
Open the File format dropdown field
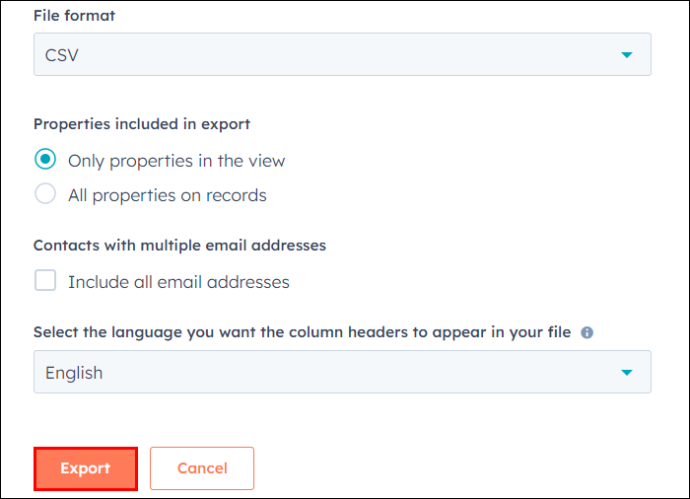point(342,55)
